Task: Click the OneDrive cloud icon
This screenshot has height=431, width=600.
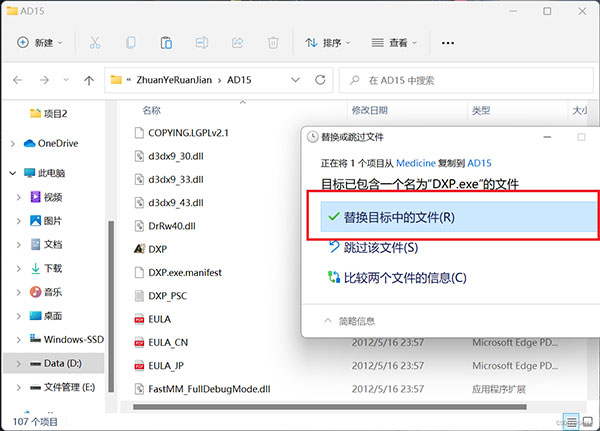Action: [x=29, y=144]
